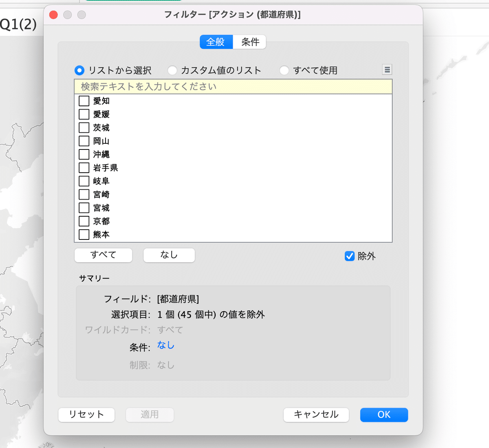
Task: Check the 京都 checkbox
Action: [84, 221]
